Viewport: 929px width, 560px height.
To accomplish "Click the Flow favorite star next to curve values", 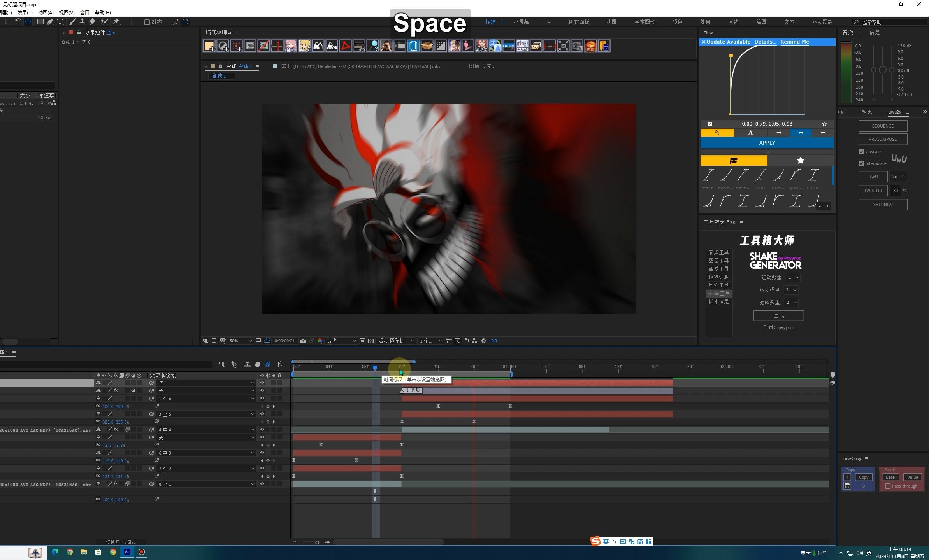I will 824,124.
